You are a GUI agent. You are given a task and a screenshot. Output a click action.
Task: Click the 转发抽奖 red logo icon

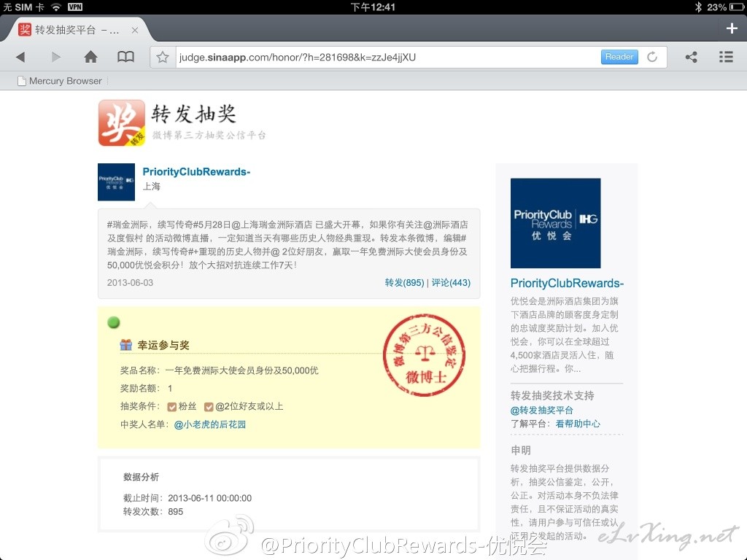(x=122, y=122)
